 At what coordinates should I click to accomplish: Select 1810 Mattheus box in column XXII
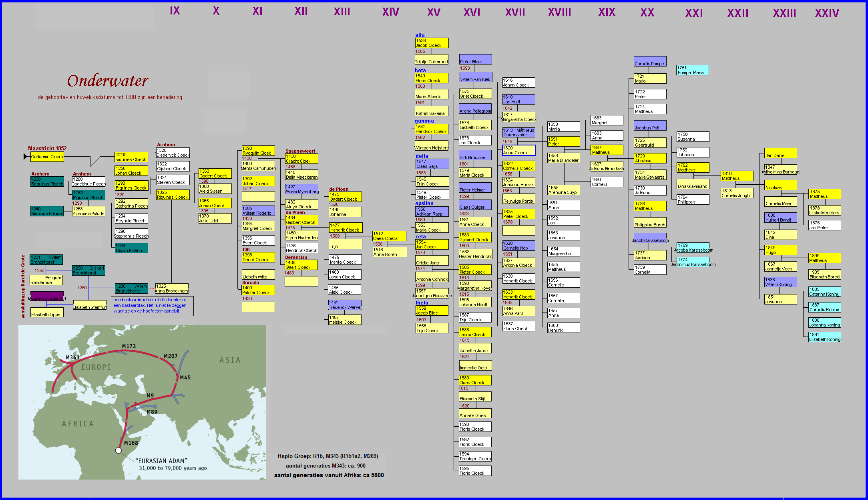click(x=737, y=176)
